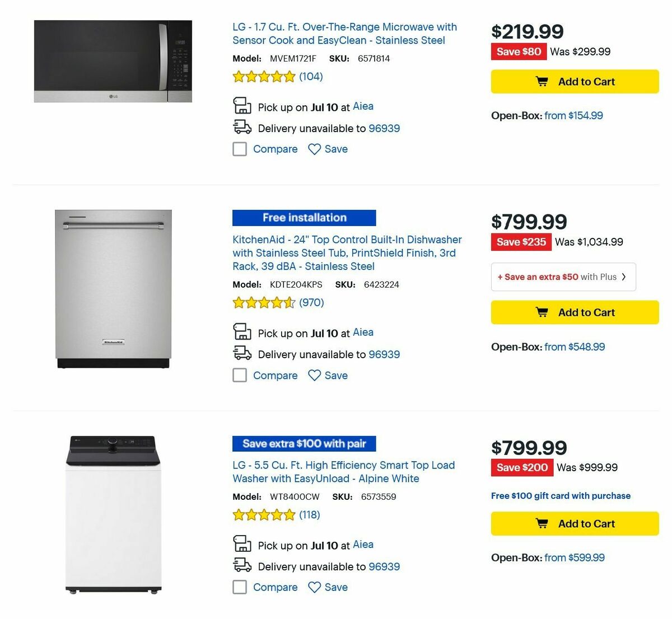Check Compare for the KitchenAid dishwasher
Viewport: 672px width, 619px height.
click(x=240, y=375)
